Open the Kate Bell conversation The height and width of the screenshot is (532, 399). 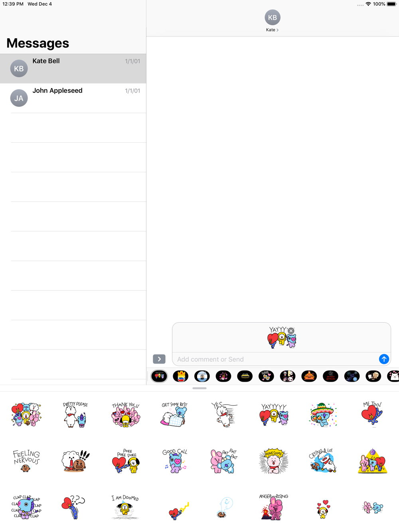click(73, 69)
